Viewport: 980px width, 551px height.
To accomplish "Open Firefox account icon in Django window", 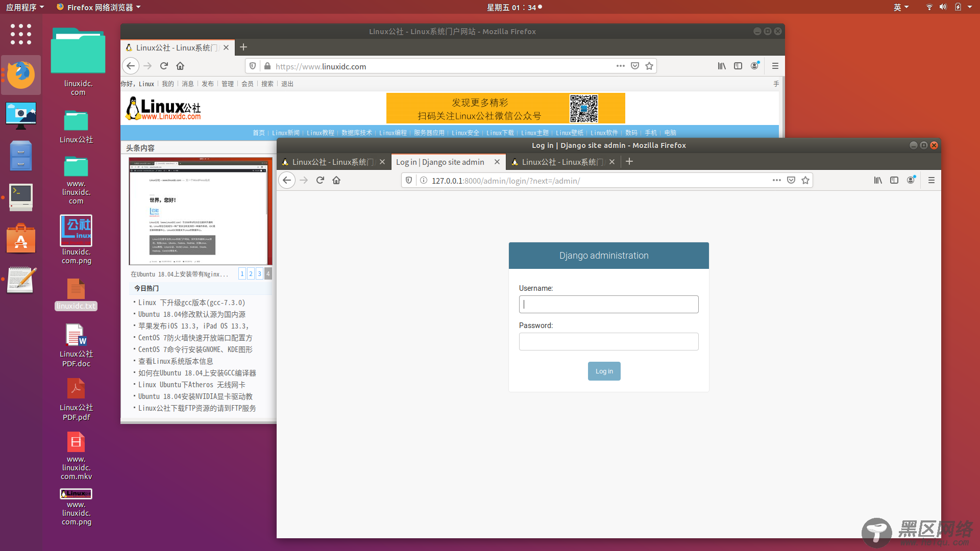I will pyautogui.click(x=911, y=180).
